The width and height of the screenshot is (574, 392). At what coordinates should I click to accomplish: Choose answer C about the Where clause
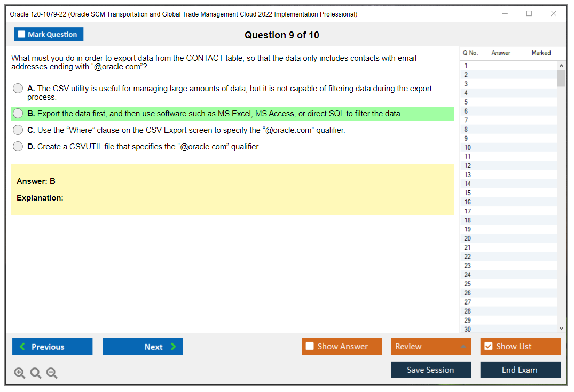(x=18, y=130)
